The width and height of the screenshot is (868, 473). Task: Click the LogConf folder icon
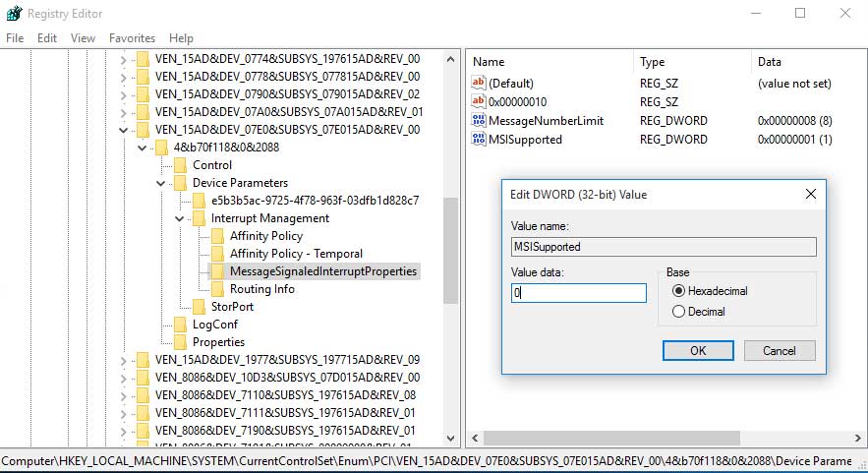pos(181,325)
